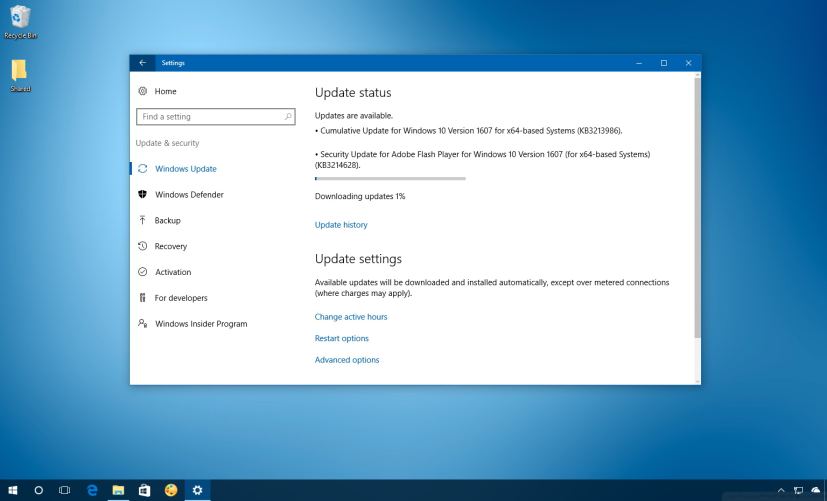Screen dimensions: 827x501
Task: Click the Windows Insider Program person icon
Action: pos(142,323)
